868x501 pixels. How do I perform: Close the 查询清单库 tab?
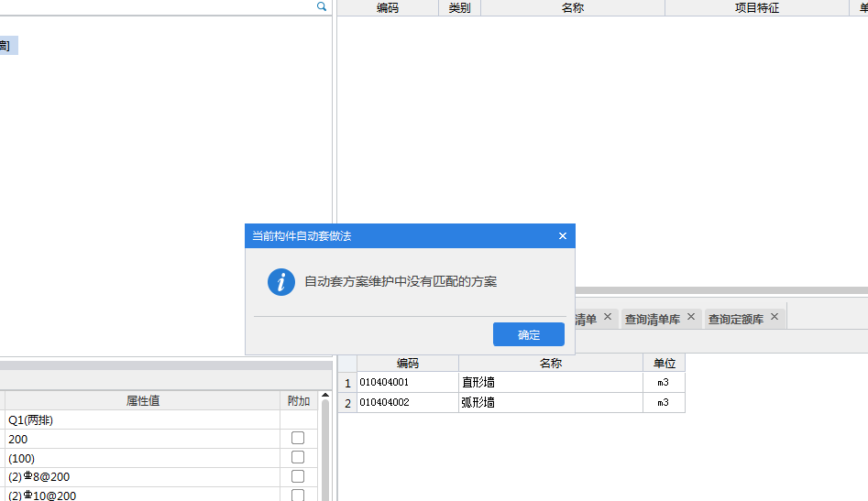pyautogui.click(x=691, y=317)
